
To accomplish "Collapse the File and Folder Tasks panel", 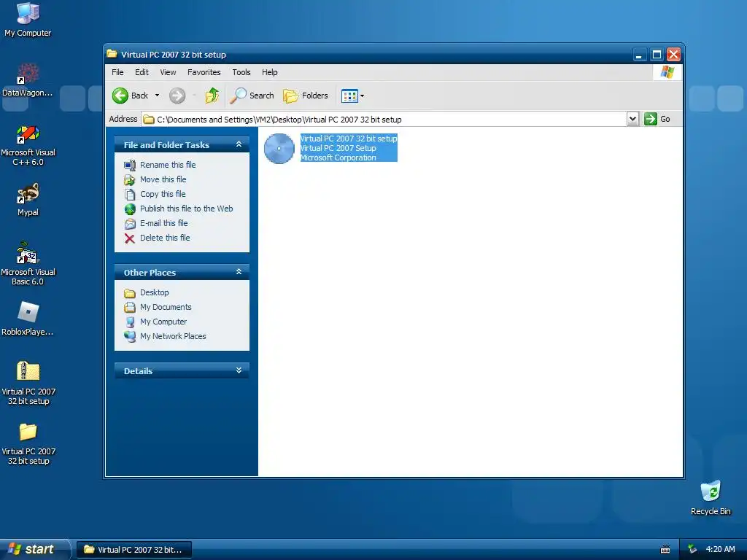I will click(239, 144).
